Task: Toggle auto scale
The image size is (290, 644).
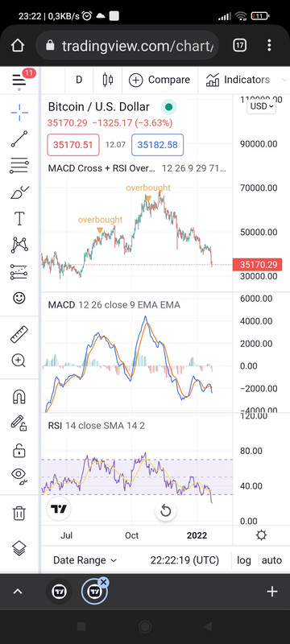Action: tap(271, 560)
